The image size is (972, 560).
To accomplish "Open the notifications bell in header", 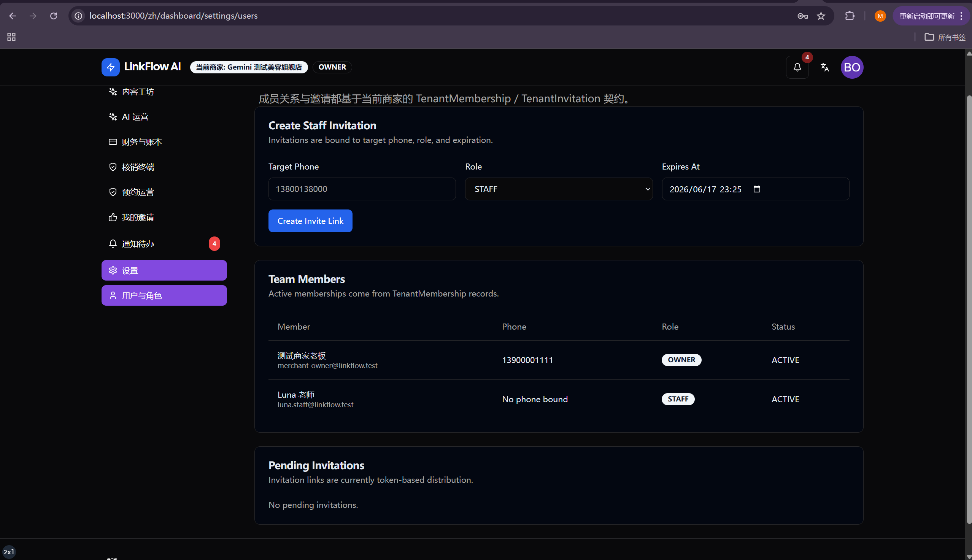I will pos(797,67).
